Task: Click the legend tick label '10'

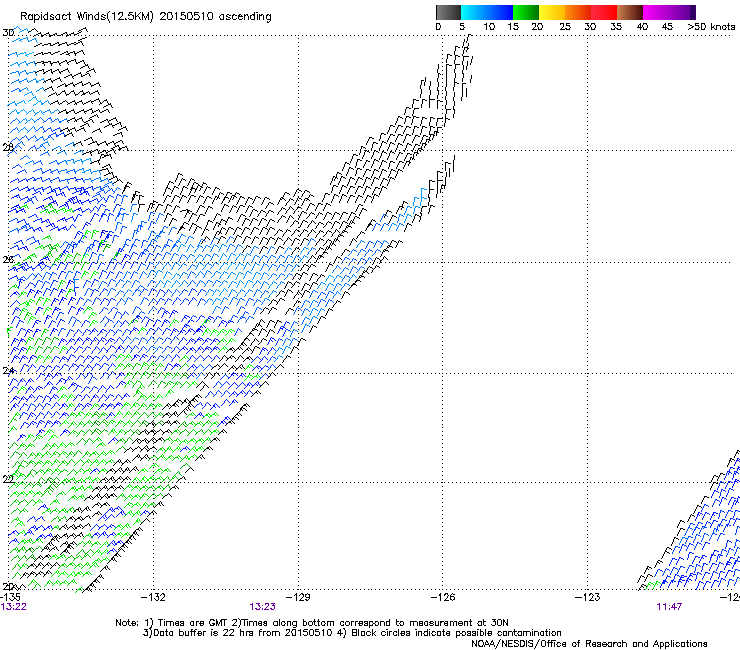Action: click(x=489, y=27)
